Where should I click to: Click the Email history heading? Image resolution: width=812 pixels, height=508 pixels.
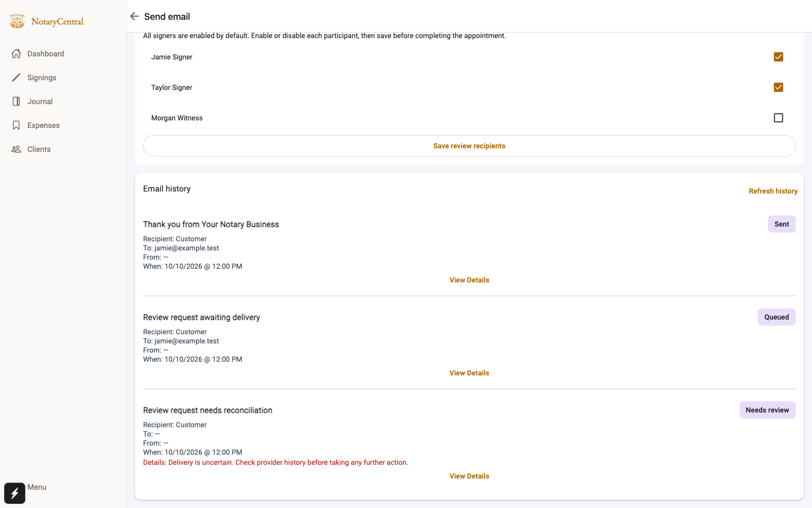[x=167, y=189]
